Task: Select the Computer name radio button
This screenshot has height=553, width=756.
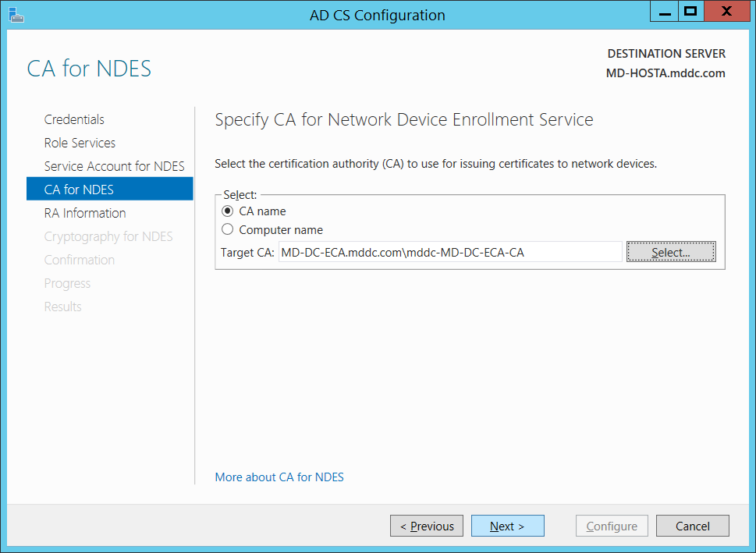Action: click(227, 229)
